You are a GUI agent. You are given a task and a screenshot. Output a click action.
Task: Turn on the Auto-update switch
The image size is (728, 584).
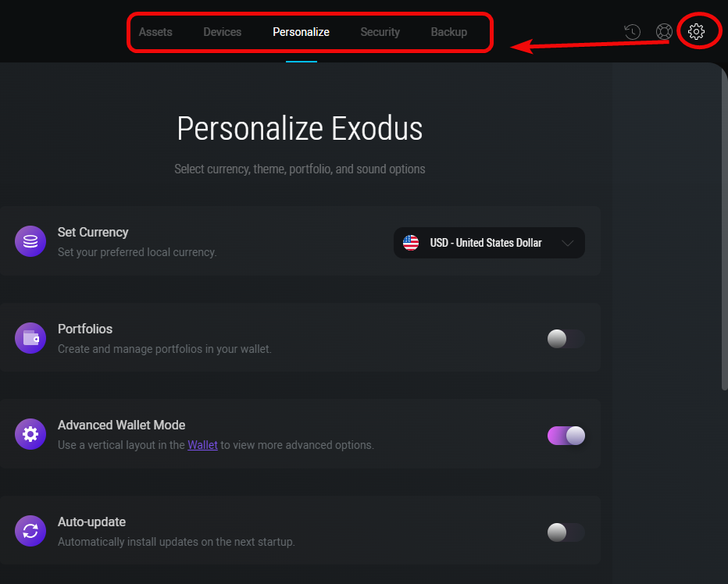[566, 532]
